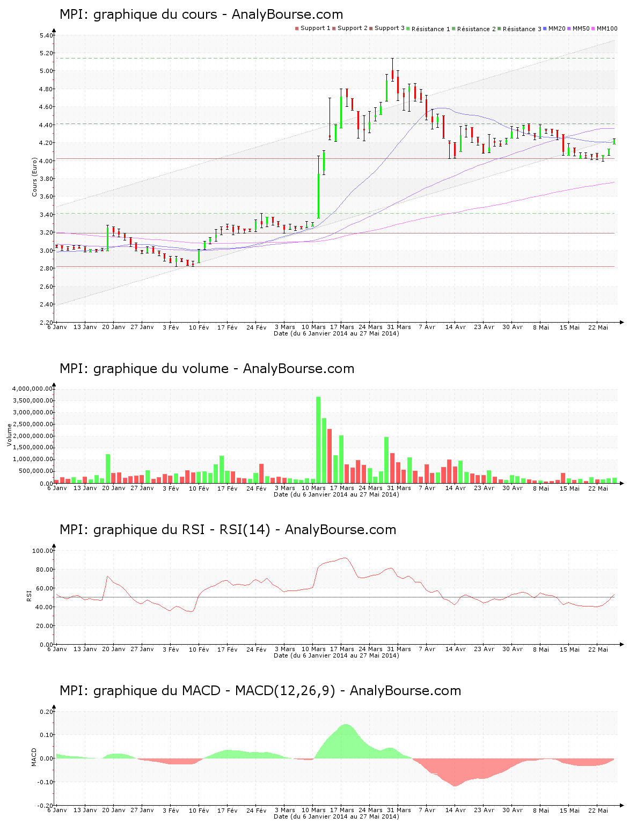
Task: Select the "MPI: graphique du MACD - MACD(12,26,9)" title
Action: [x=260, y=691]
